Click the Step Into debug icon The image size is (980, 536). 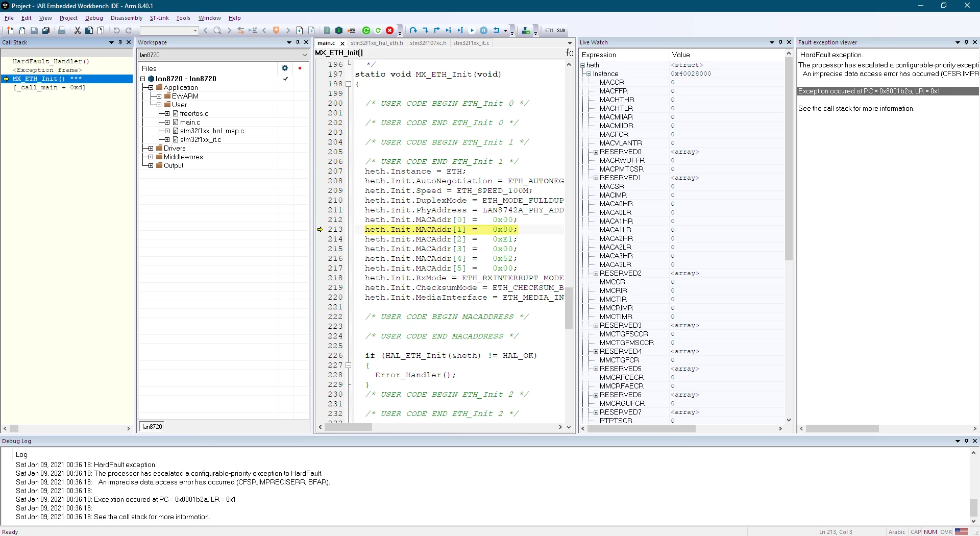[425, 31]
